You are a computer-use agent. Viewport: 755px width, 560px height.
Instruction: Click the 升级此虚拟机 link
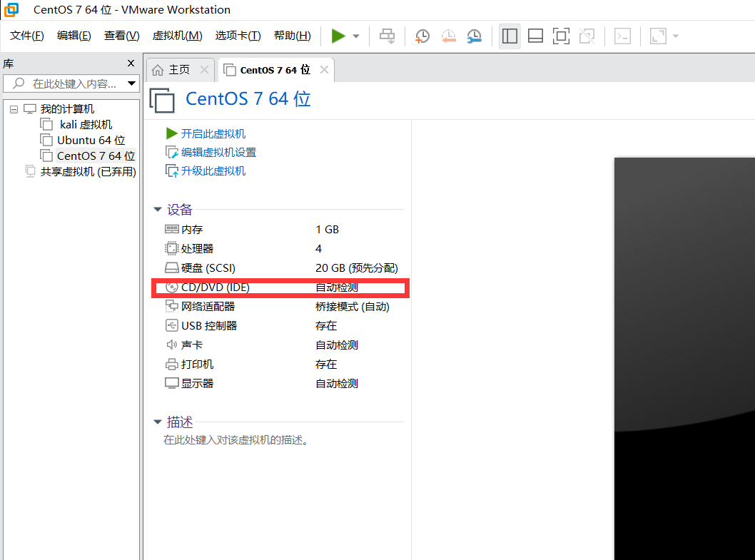pos(213,171)
